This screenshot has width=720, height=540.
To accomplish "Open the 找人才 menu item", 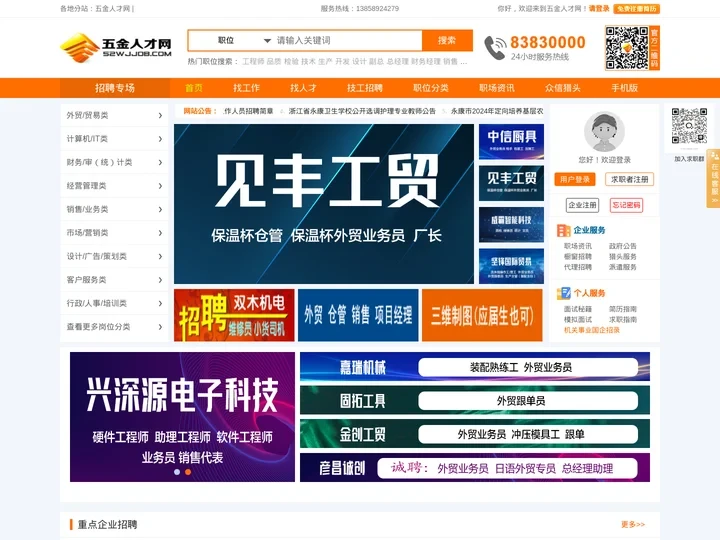I will tap(303, 88).
